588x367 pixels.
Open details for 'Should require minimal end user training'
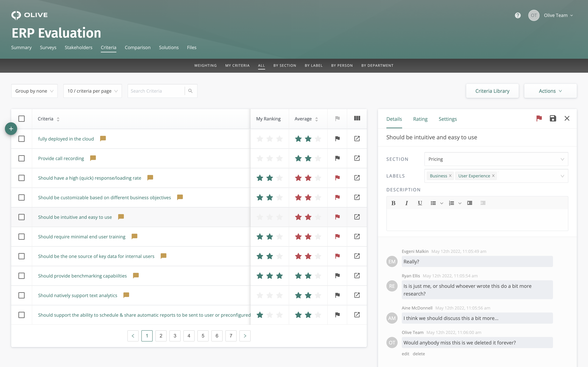coord(357,236)
